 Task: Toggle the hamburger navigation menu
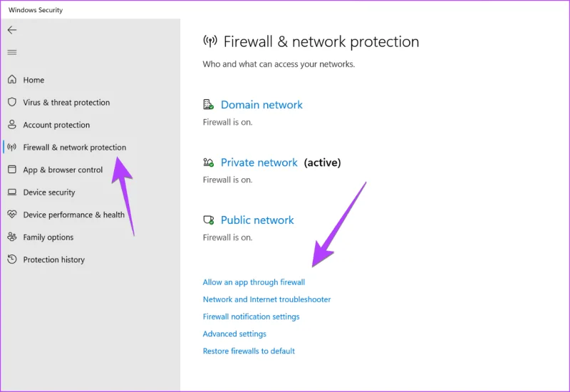click(x=12, y=52)
